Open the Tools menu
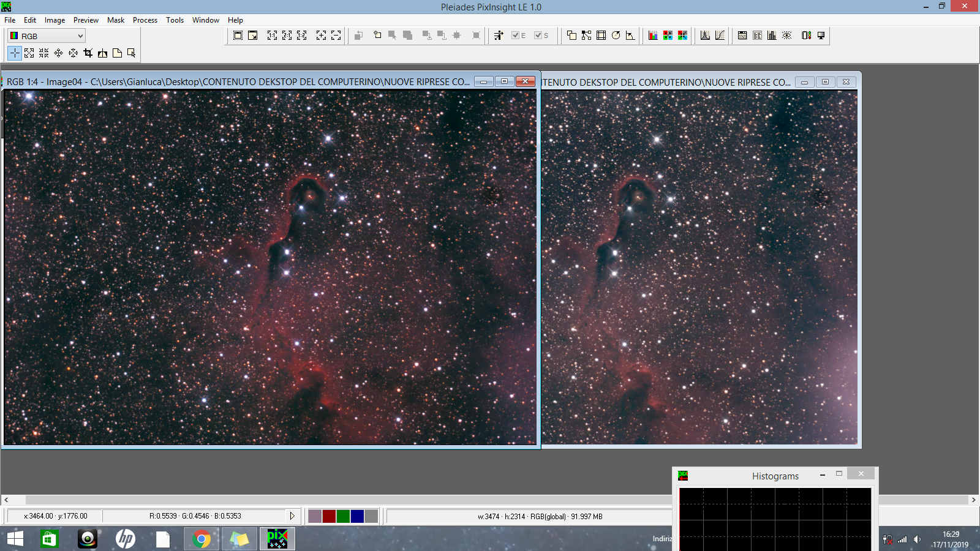The width and height of the screenshot is (980, 551). tap(175, 20)
